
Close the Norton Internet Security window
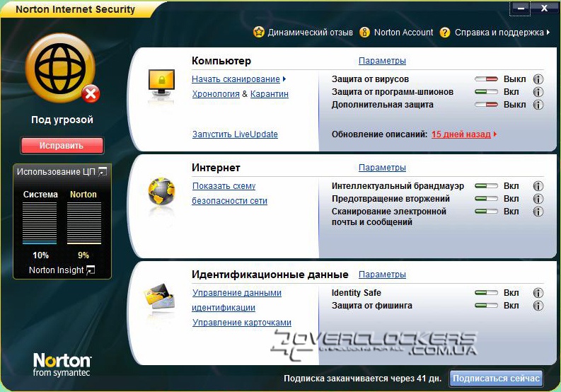coord(544,8)
